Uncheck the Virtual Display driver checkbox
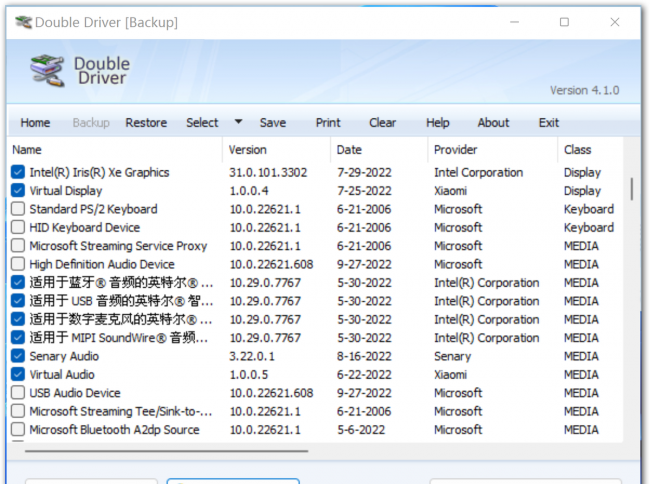650x484 pixels. pyautogui.click(x=18, y=190)
